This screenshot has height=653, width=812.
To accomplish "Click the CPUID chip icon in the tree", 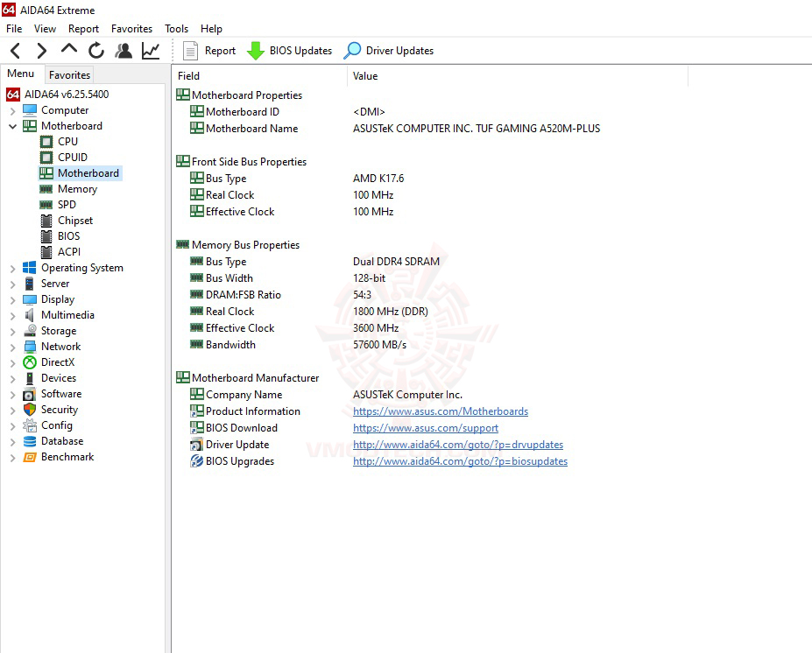I will coord(46,158).
